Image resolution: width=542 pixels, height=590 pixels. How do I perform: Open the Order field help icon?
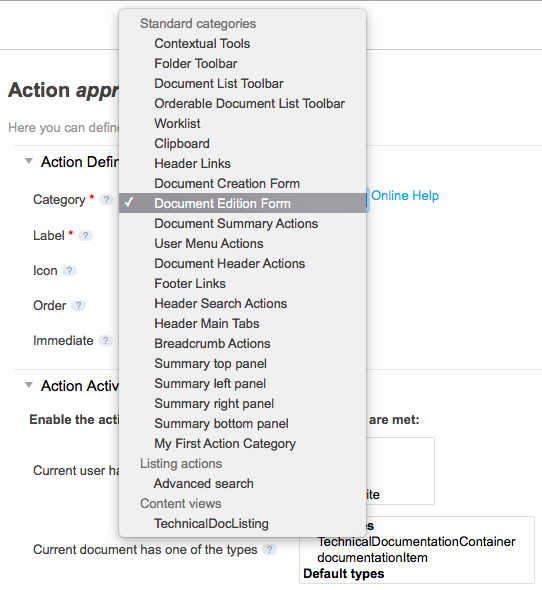click(78, 306)
